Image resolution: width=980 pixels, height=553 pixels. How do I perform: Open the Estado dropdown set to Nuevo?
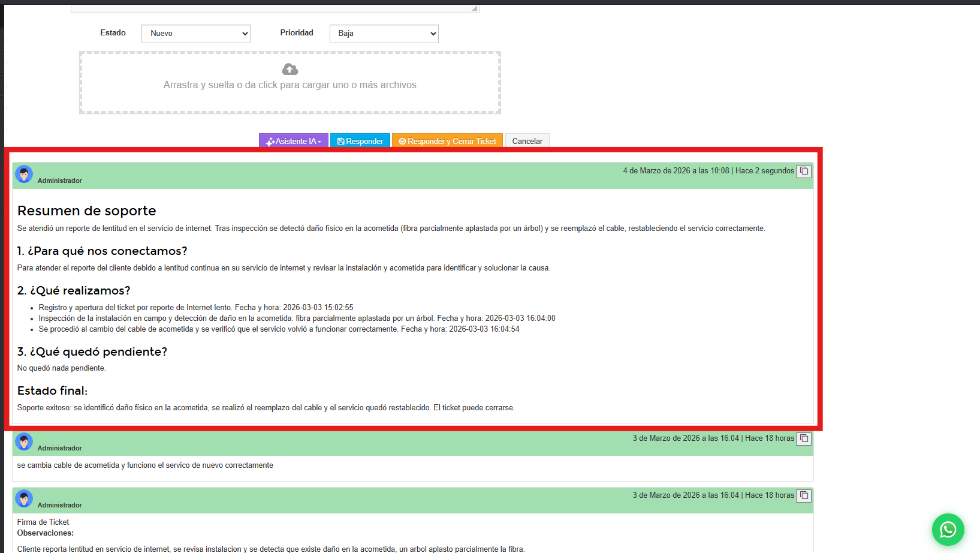tap(196, 34)
